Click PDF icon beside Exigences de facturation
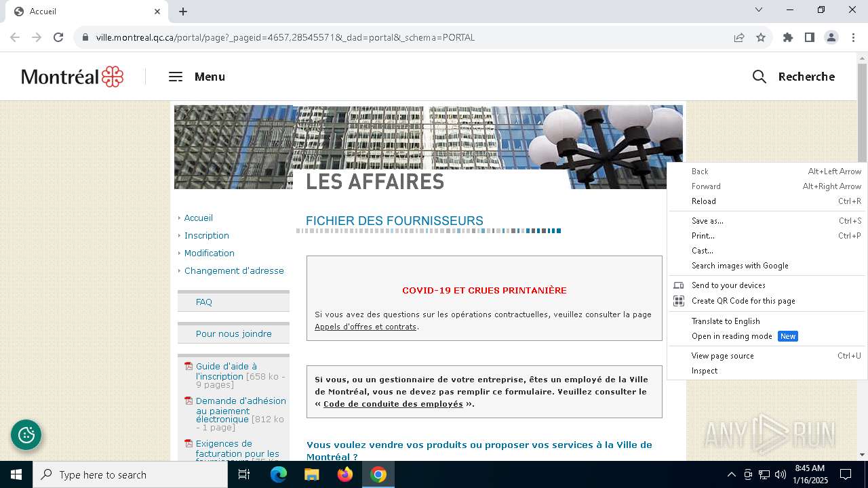 [189, 444]
